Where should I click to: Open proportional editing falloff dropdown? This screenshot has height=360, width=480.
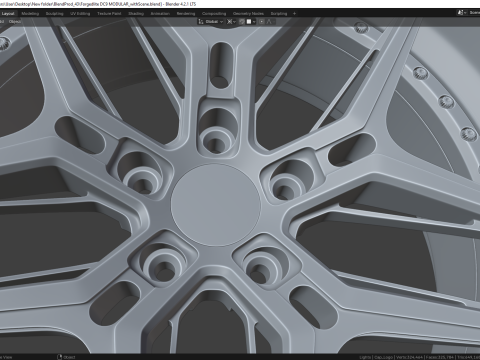270,22
